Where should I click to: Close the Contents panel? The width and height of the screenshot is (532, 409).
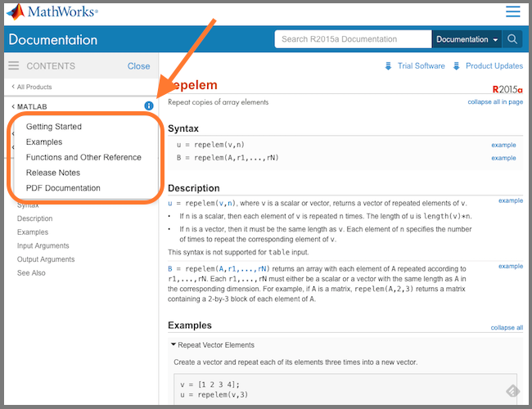[x=138, y=66]
